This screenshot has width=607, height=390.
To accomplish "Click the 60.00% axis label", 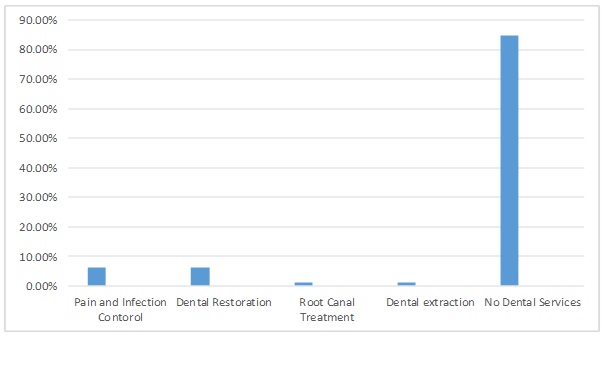I will (x=38, y=109).
